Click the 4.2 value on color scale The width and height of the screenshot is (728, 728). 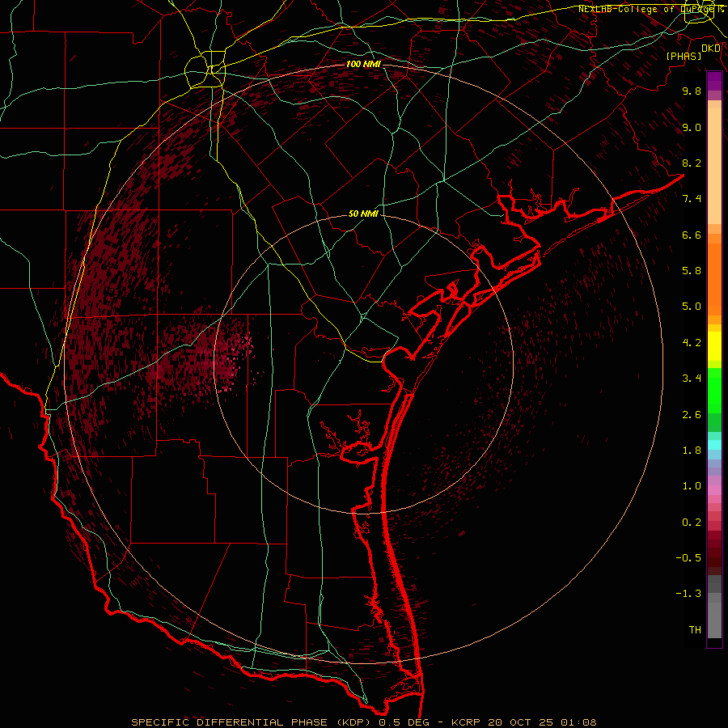(692, 343)
